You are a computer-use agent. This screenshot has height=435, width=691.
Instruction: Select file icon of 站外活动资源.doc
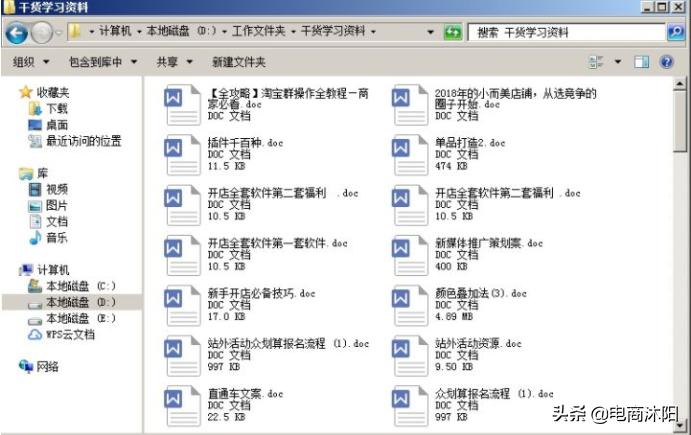409,356
